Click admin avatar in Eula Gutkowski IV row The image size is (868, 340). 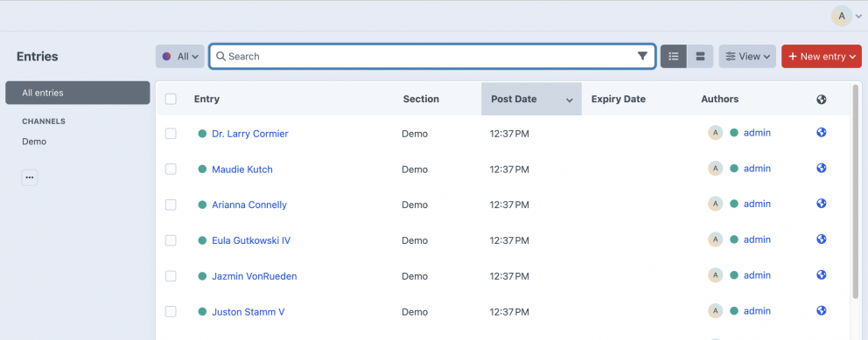coord(715,239)
